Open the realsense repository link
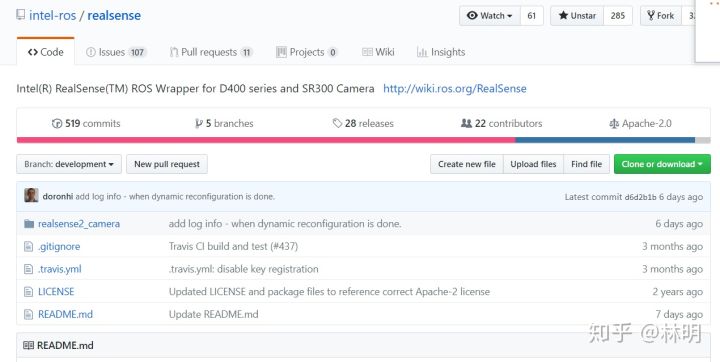This screenshot has height=362, width=720. (x=114, y=15)
